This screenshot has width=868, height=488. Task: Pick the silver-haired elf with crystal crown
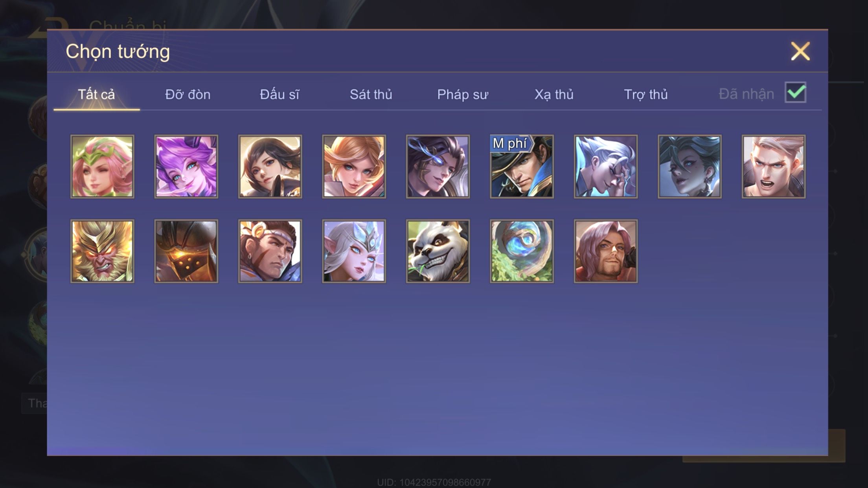tap(354, 251)
